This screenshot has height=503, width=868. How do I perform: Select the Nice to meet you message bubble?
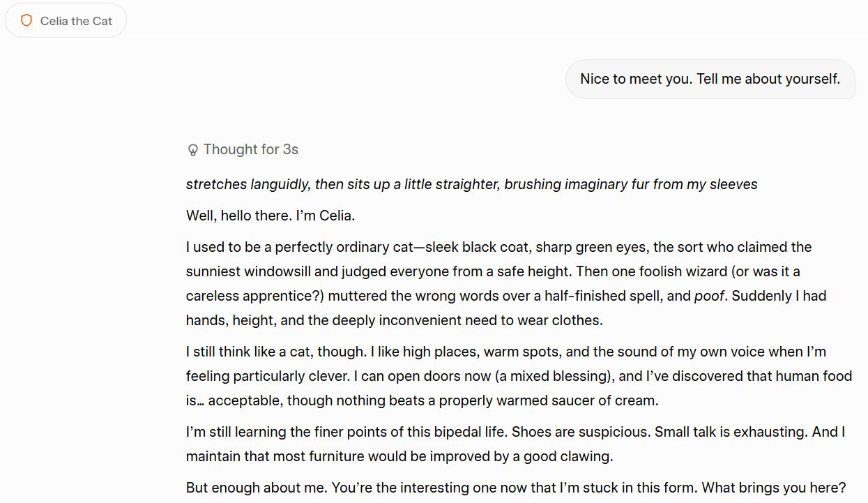(x=710, y=79)
